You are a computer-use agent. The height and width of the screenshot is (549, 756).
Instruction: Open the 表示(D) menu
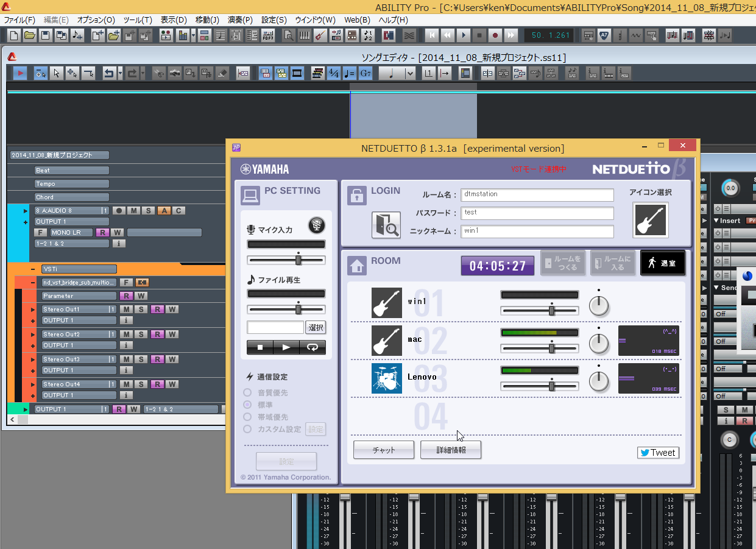click(174, 20)
